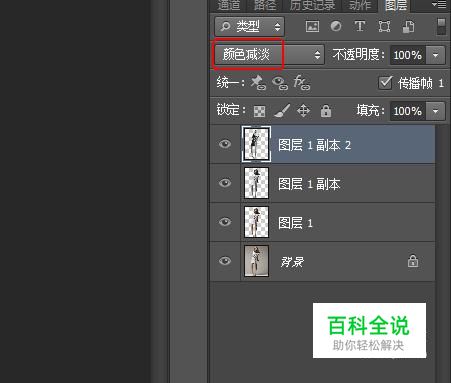Select layer name 图层 1 副本 2
This screenshot has width=451, height=383.
point(315,145)
